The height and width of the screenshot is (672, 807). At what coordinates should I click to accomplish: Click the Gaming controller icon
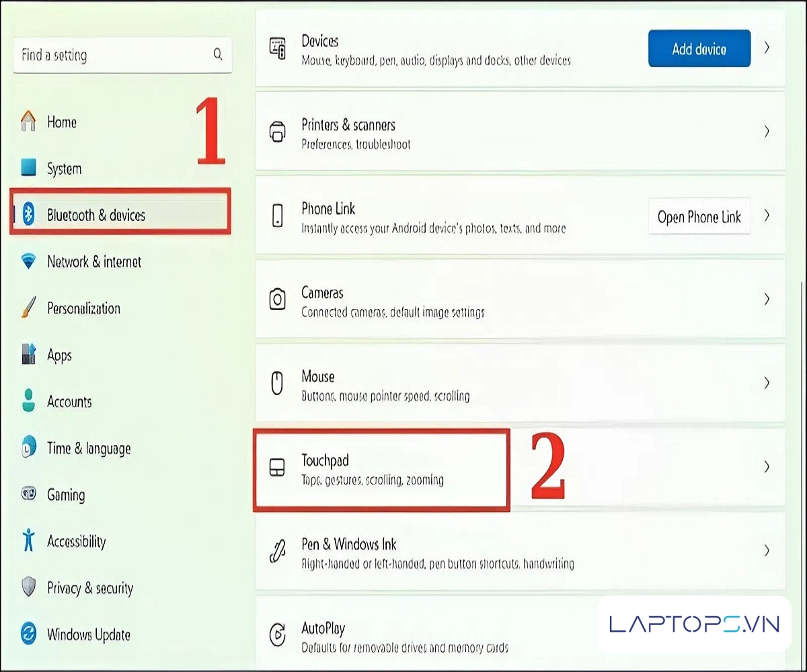[28, 495]
